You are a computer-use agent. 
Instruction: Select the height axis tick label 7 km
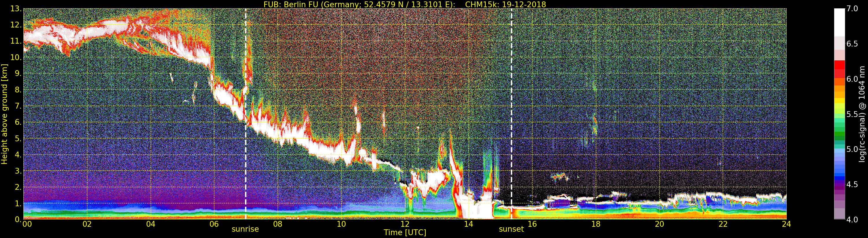pos(18,106)
